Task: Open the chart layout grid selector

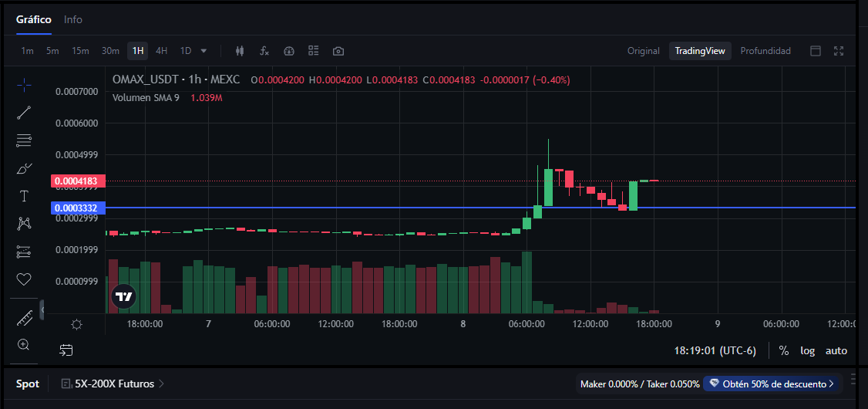Action: point(314,51)
